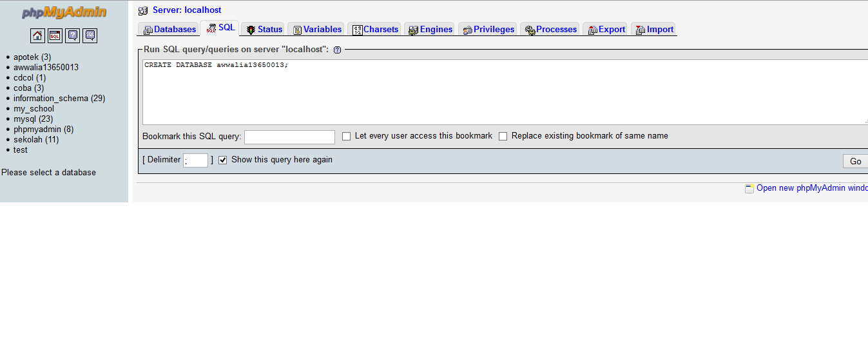Uncheck Show this query here again
The width and height of the screenshot is (868, 357).
tap(223, 160)
